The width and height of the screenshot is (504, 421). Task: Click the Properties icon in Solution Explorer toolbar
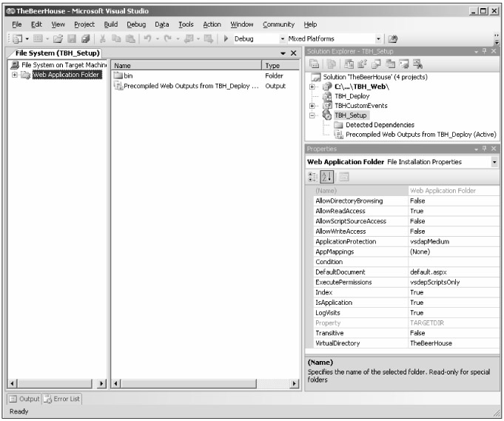coord(315,64)
